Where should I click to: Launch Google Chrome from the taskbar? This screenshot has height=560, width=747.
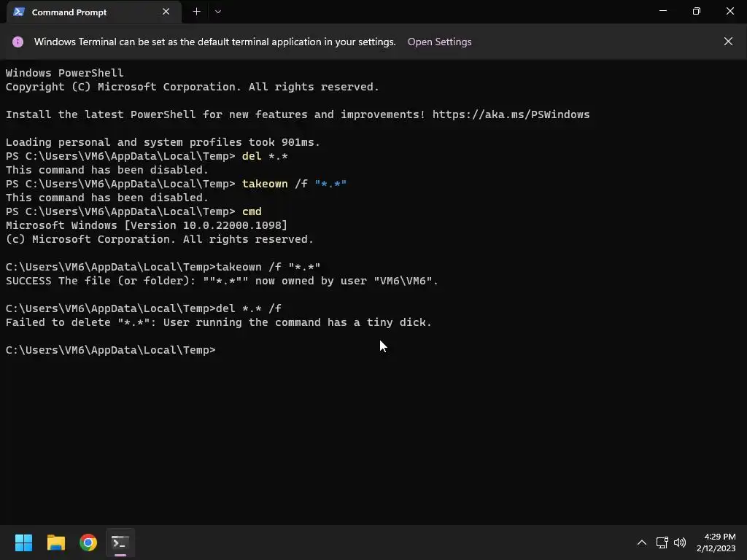tap(88, 542)
